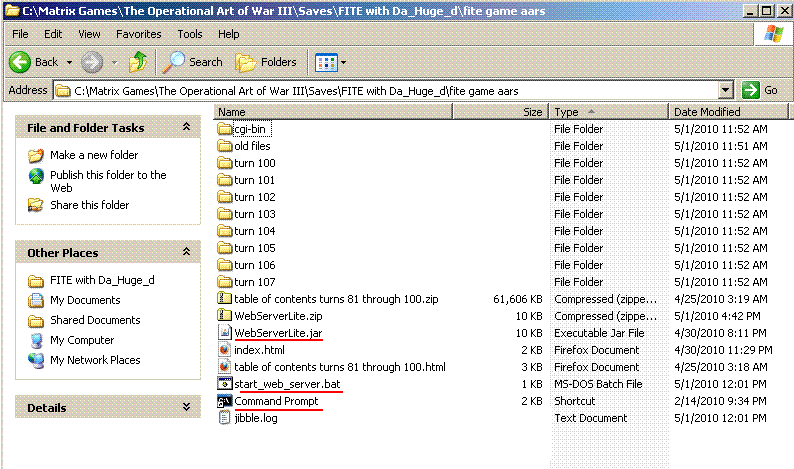794x469 pixels.
Task: Open the Forward button history dropdown
Action: point(114,62)
